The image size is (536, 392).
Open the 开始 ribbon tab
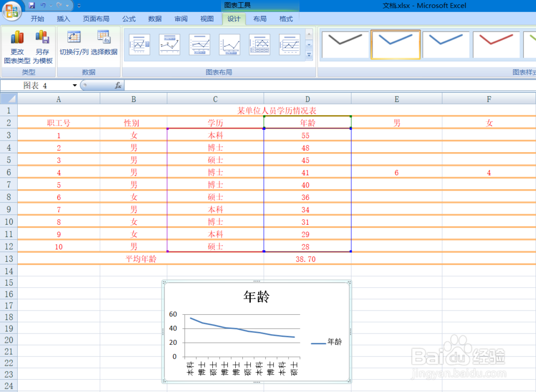(38, 19)
